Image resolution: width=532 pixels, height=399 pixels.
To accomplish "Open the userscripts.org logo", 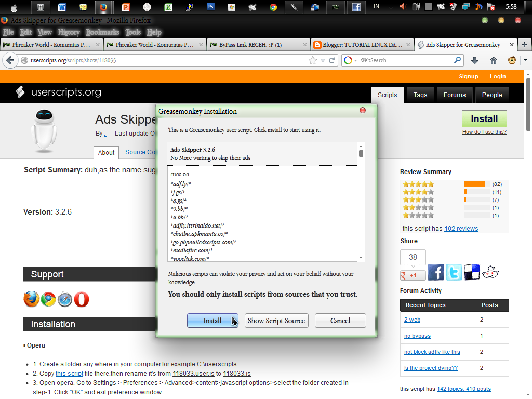I will tap(60, 92).
